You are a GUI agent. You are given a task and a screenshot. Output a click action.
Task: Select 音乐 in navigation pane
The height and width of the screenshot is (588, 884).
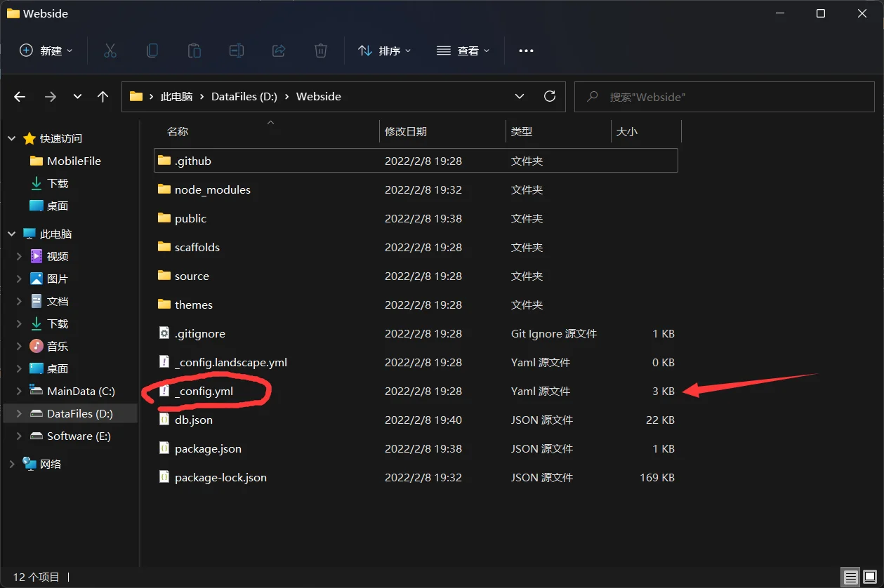coord(58,346)
